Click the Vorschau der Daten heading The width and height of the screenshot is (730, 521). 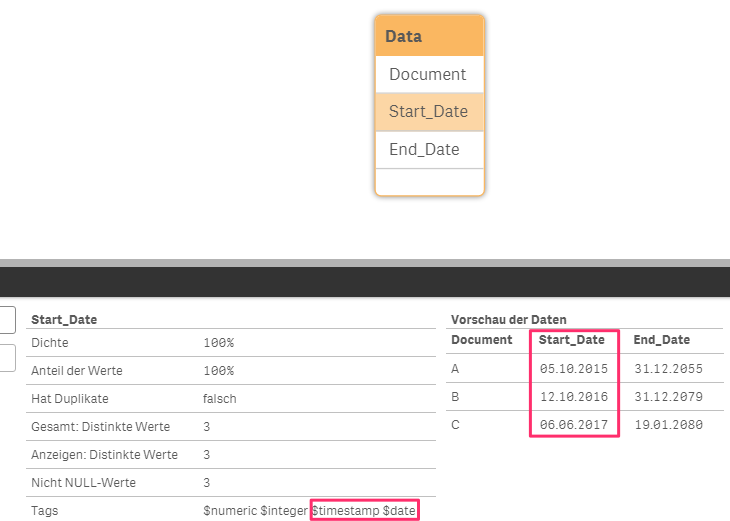coord(509,320)
